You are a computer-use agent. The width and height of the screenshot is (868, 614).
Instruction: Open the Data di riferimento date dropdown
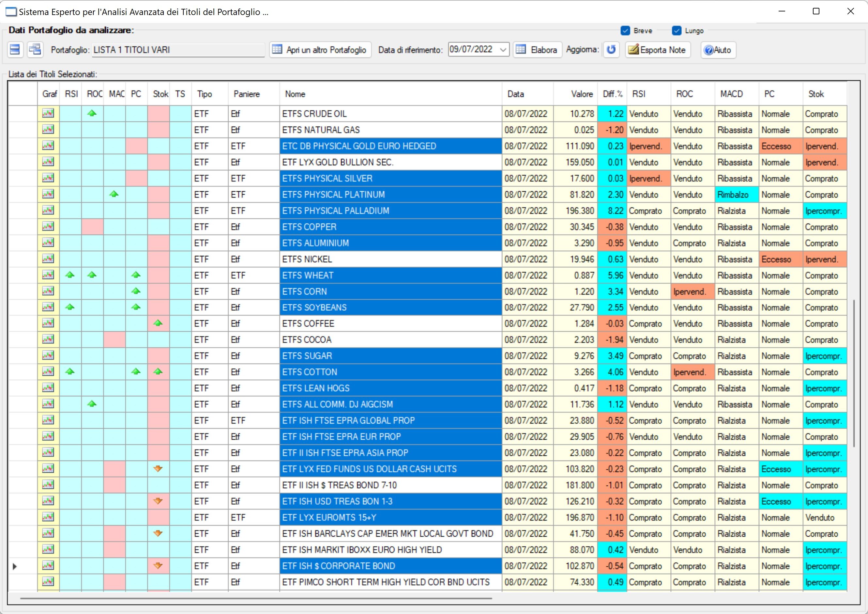click(x=503, y=50)
